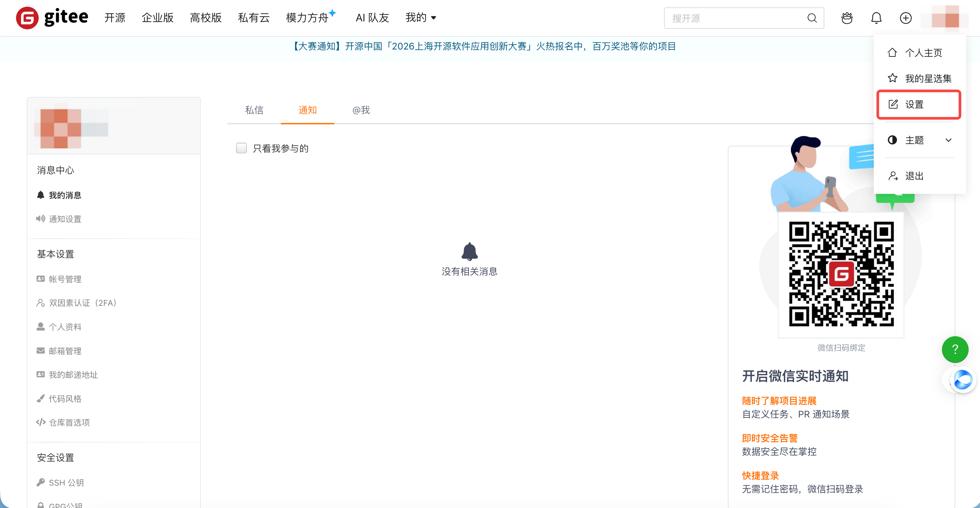This screenshot has width=980, height=508.
Task: Open 开源 in the top navigation
Action: click(x=115, y=17)
